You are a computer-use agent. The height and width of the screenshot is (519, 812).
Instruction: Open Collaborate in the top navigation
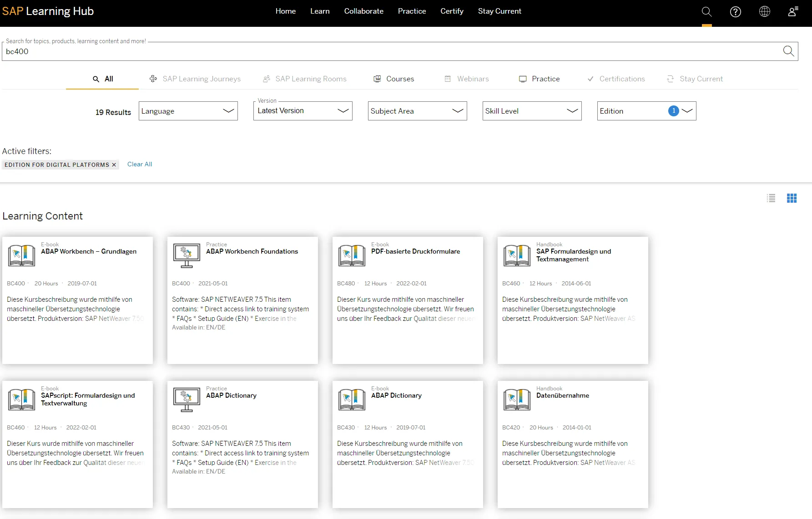coord(363,11)
